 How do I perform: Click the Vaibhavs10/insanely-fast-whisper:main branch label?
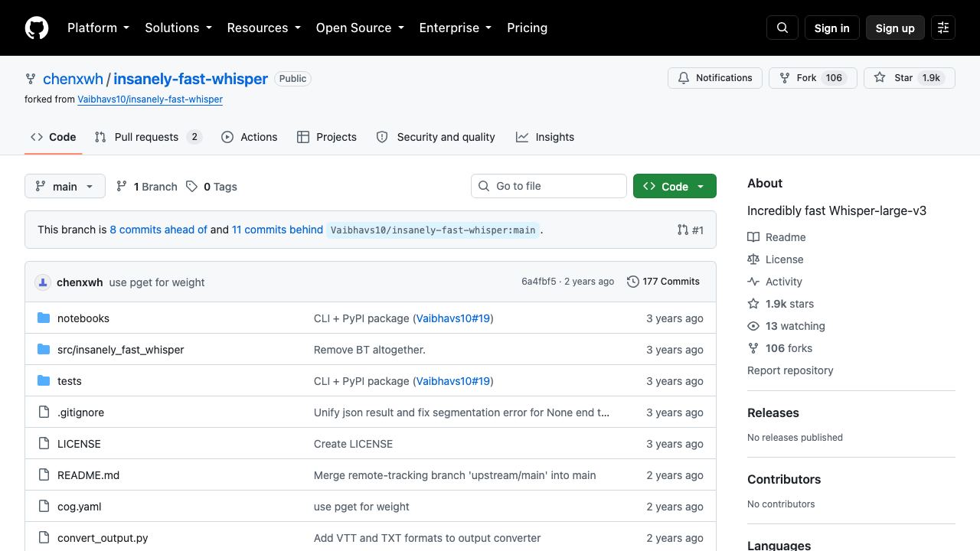433,230
